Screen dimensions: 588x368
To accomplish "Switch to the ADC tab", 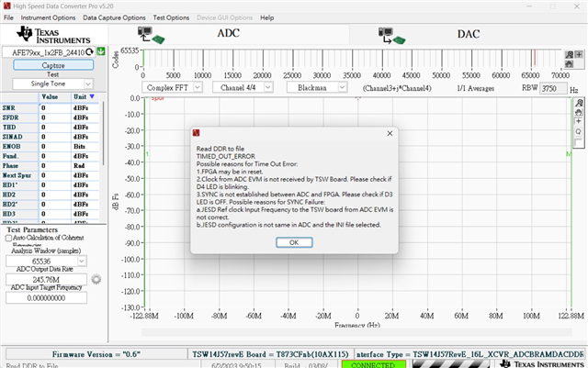I will (x=229, y=34).
